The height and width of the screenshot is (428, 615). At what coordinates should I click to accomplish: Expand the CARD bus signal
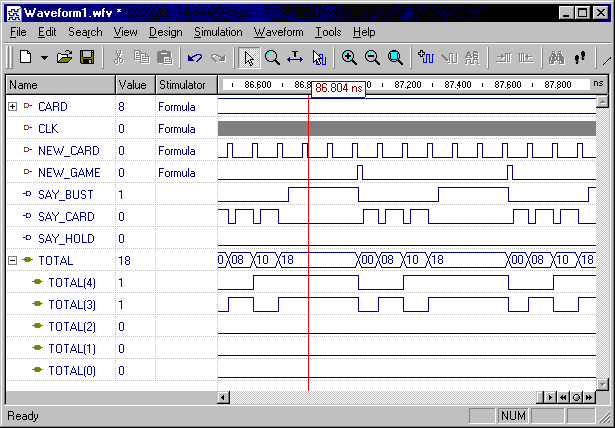tap(12, 106)
